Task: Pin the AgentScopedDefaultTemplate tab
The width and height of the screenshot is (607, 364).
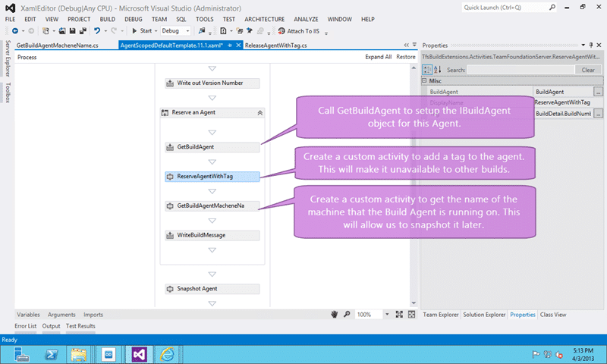Action: pos(230,45)
